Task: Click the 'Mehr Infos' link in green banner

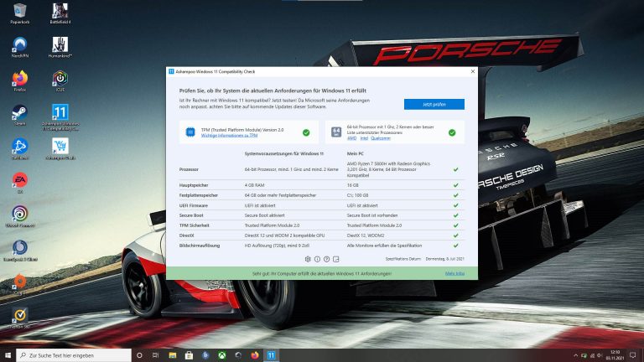Action: (454, 273)
